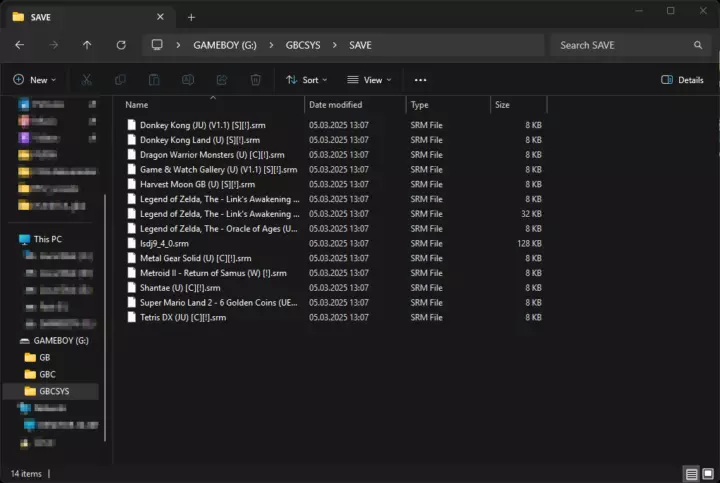Select Game & Watch Gallery srm file

coord(335,169)
